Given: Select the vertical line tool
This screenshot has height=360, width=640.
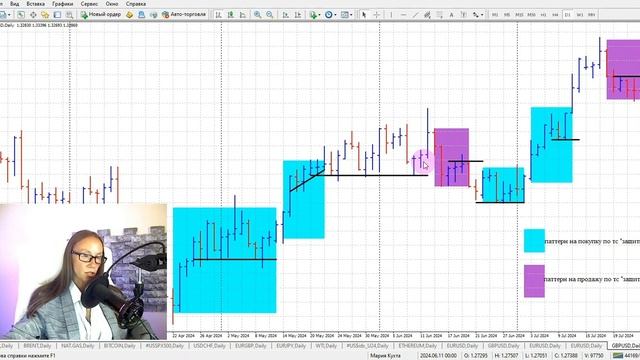Looking at the screenshot, I should [391, 15].
